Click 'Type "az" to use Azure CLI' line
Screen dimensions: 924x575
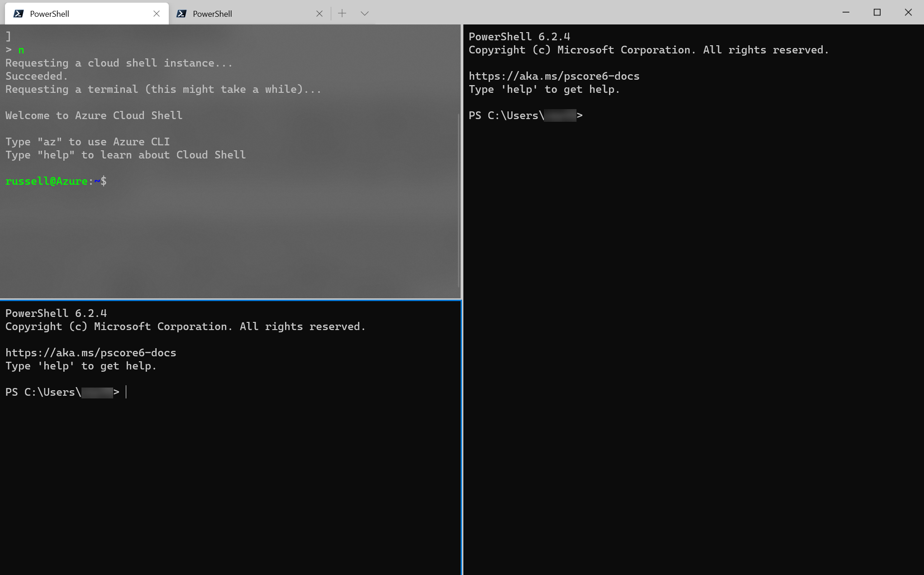[x=87, y=142]
